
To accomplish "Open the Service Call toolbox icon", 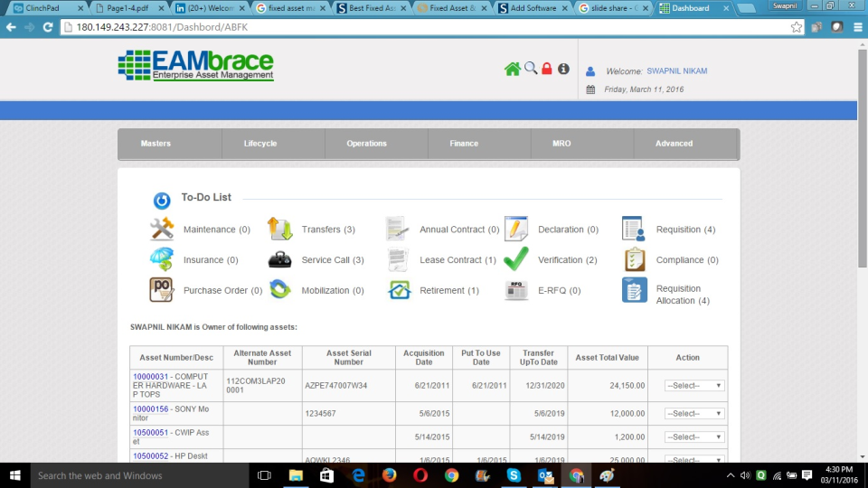I will pyautogui.click(x=280, y=259).
